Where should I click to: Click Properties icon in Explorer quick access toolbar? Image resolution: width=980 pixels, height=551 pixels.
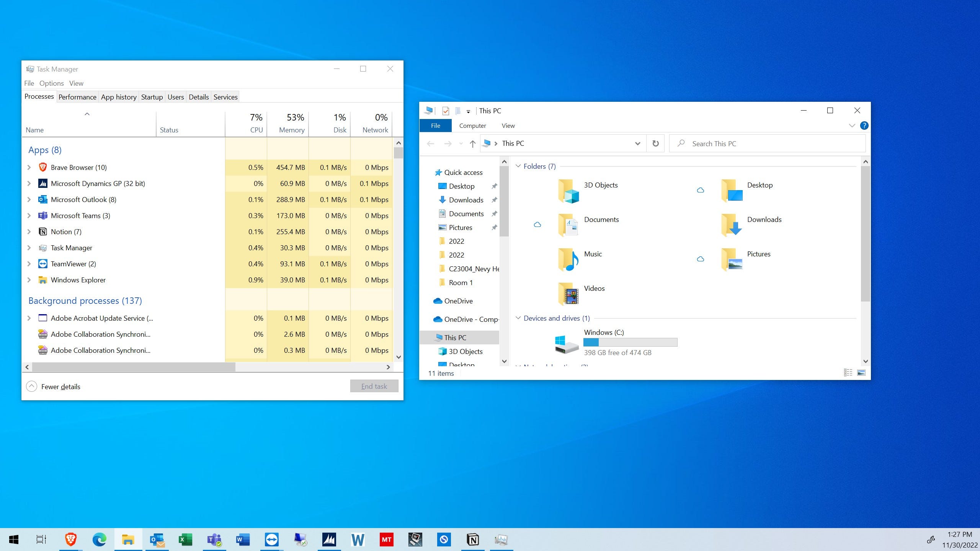pyautogui.click(x=446, y=111)
